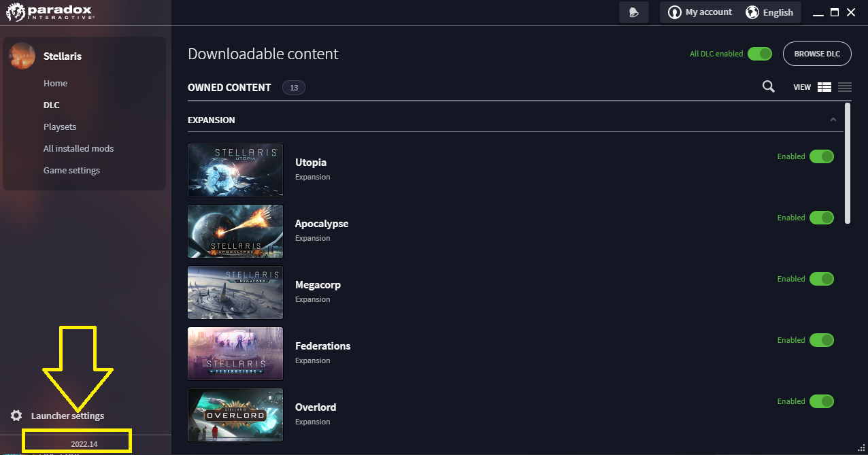Switch to compact list view icon
Screen dimensions: 868x455
[845, 87]
